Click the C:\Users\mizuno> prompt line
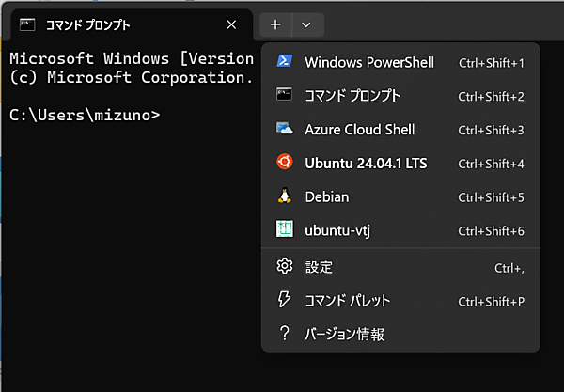564x392 pixels. coord(85,115)
